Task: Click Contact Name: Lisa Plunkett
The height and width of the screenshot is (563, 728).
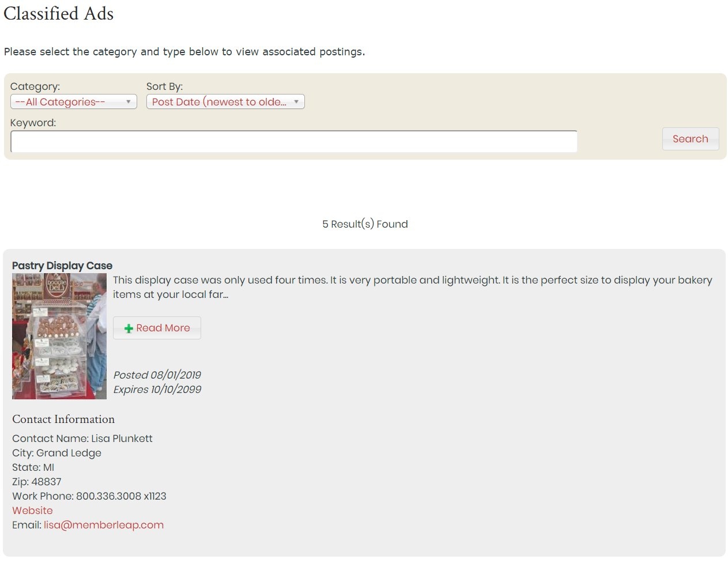Action: click(82, 439)
